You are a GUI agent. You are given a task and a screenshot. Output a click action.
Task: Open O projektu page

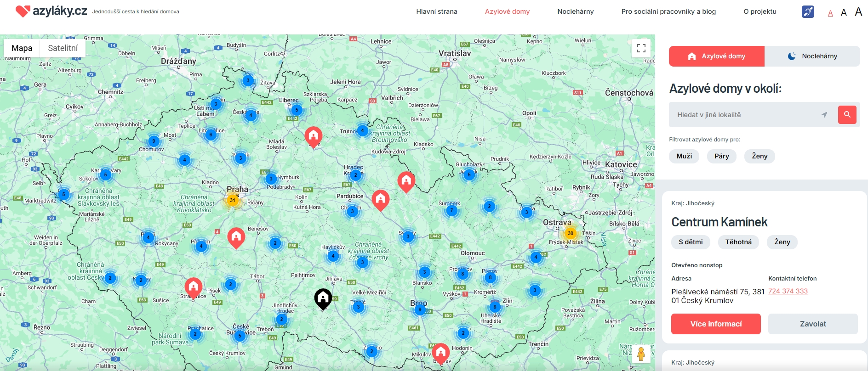pos(760,11)
